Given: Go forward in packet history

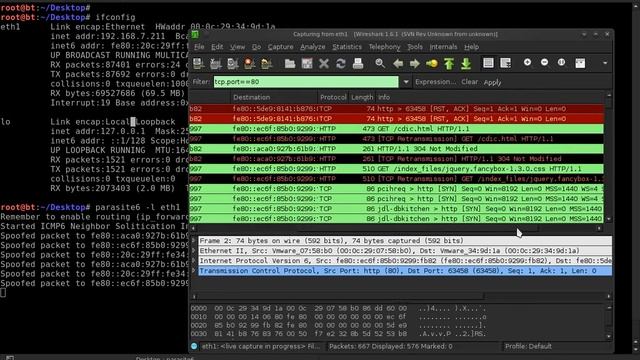Looking at the screenshot, I should pyautogui.click(x=415, y=63).
